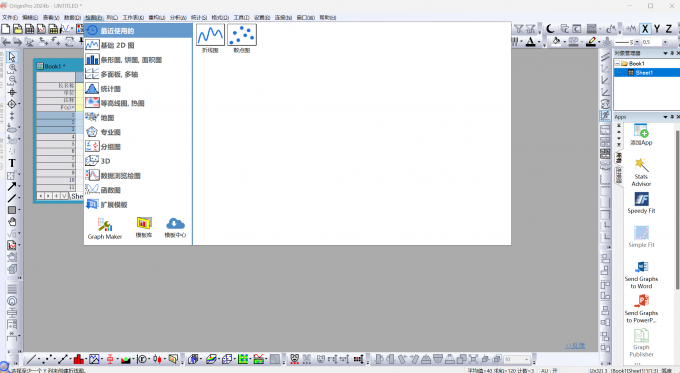Screen dimensions: 680x373
Task: Choose the 散点图 scatter plot thumbnail
Action: pos(242,35)
